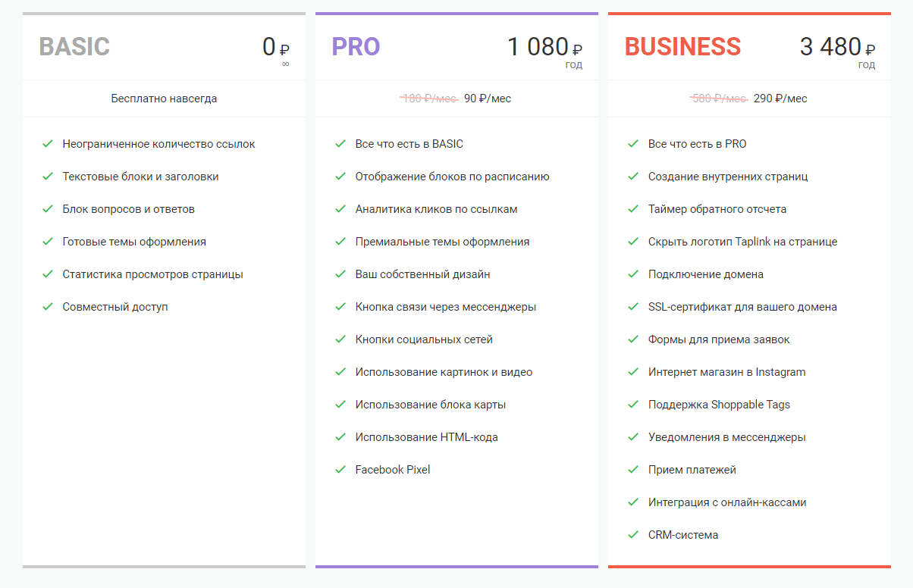The image size is (913, 588).
Task: Click the infinity symbol under the BASIC price
Action: 285,64
